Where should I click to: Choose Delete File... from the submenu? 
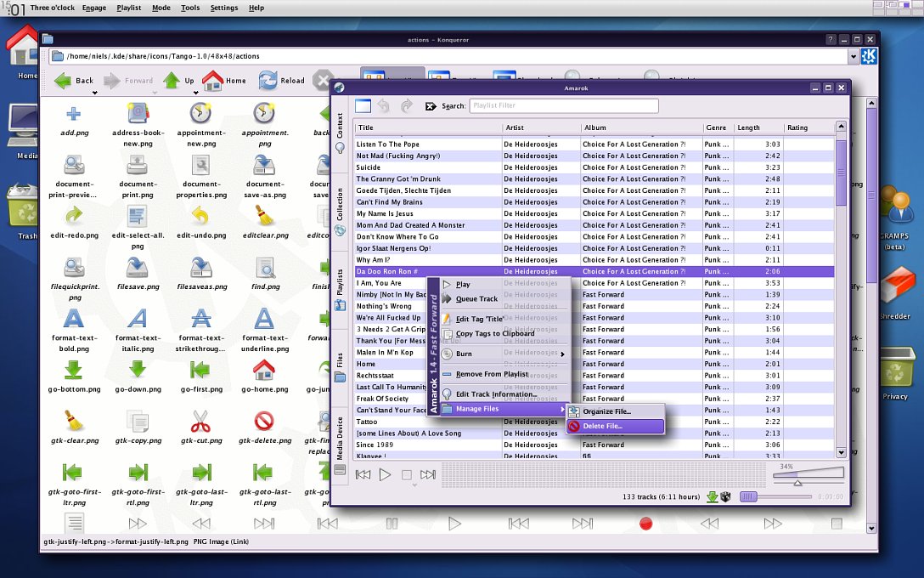pos(615,426)
